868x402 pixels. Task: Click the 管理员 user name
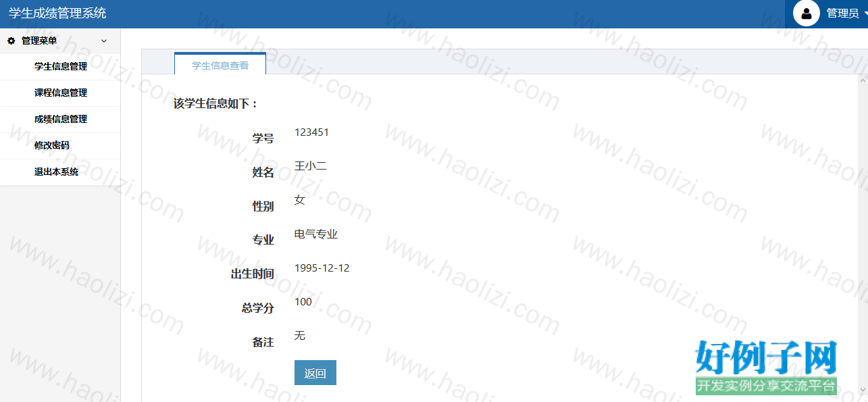tap(843, 14)
